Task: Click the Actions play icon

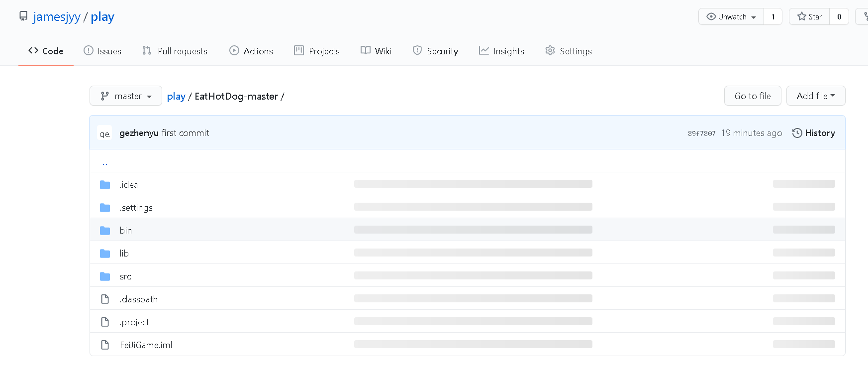Action: (234, 50)
